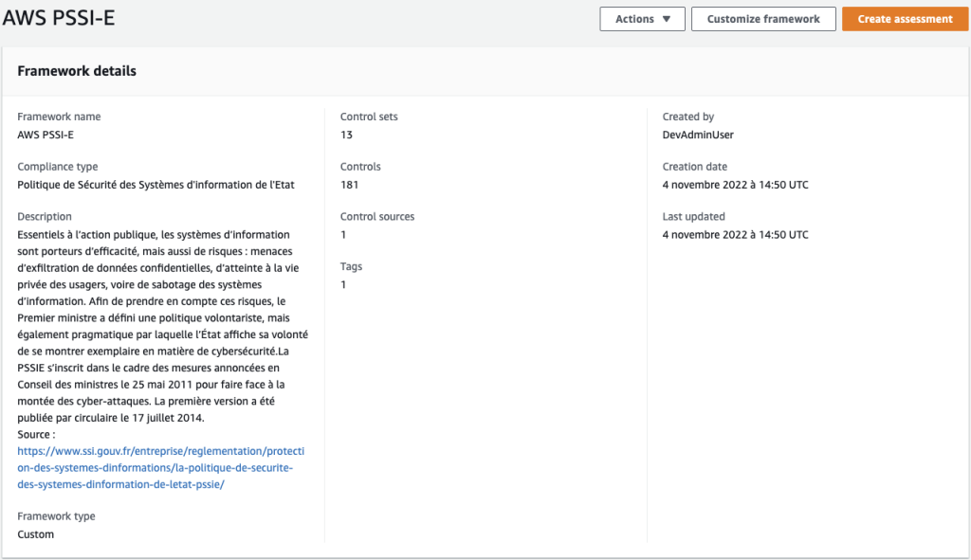Click the Control sources value
This screenshot has width=971, height=560.
343,235
